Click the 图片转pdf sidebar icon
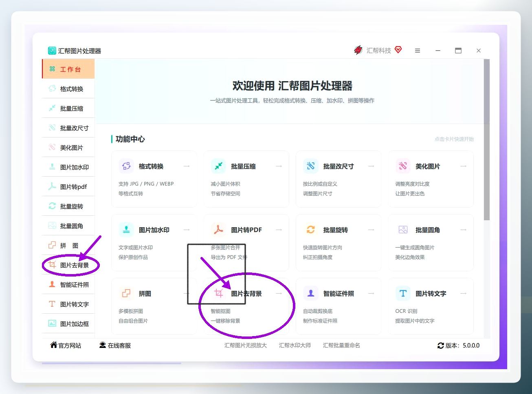532x394 pixels. [x=52, y=186]
